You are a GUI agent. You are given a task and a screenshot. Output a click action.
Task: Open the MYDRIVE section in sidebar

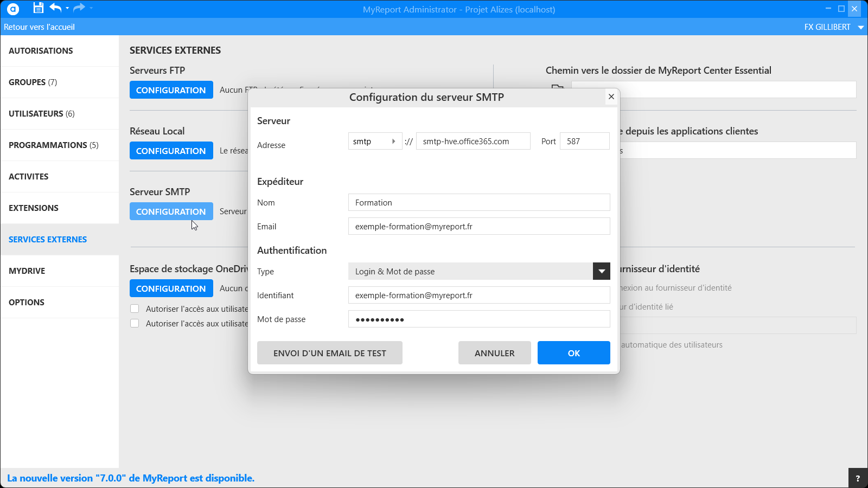click(27, 271)
